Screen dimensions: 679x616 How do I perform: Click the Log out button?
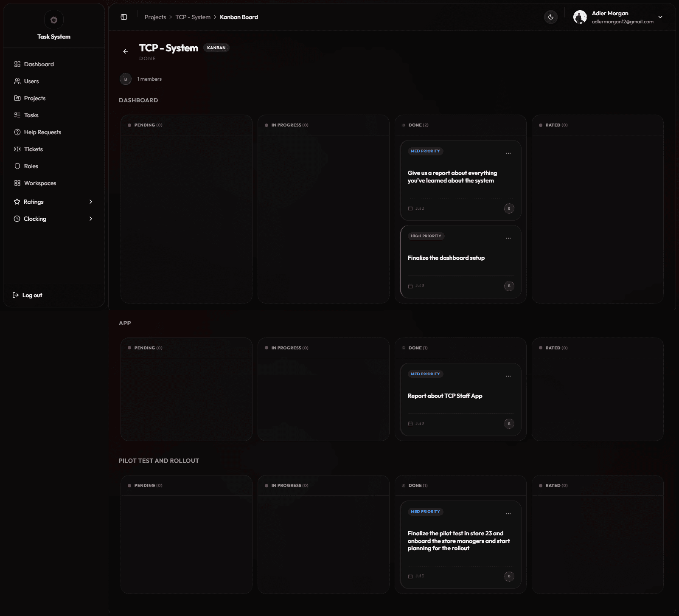click(28, 295)
